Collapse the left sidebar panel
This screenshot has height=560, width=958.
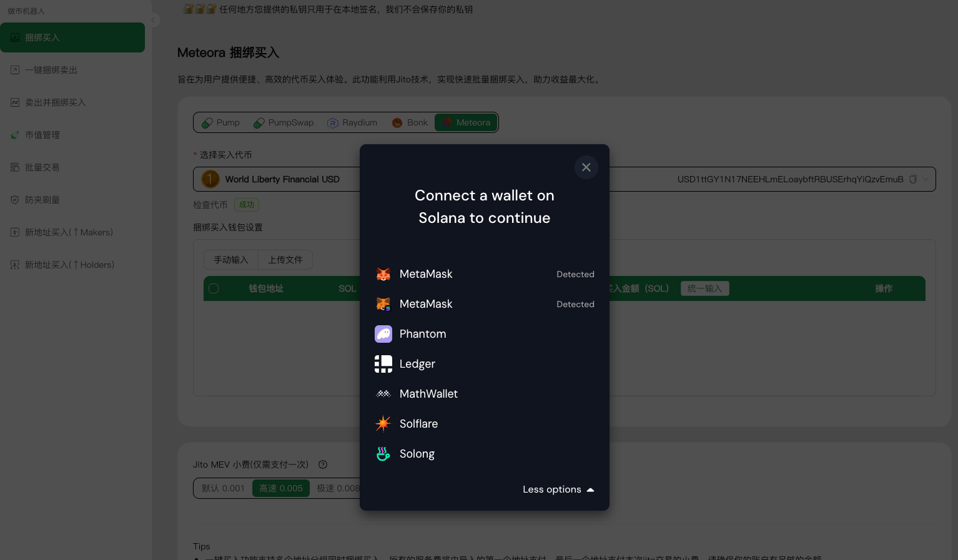click(x=153, y=20)
